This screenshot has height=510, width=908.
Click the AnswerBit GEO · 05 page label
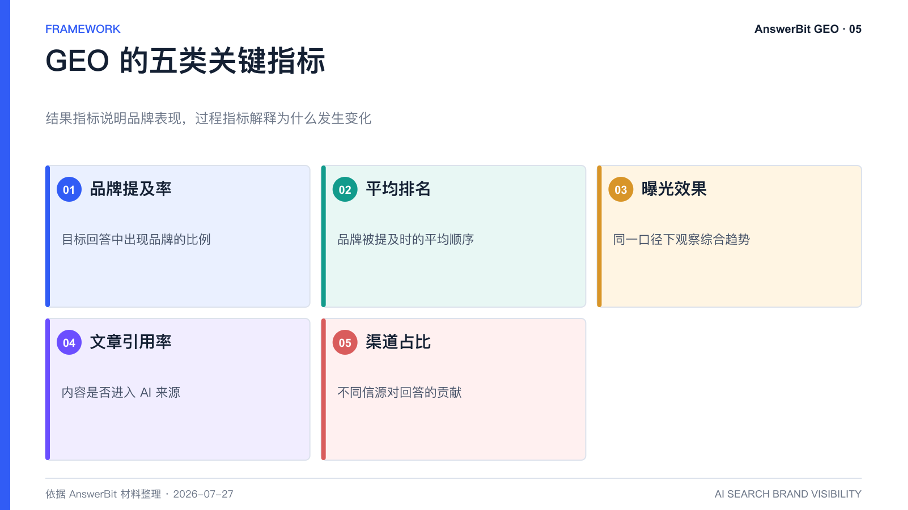808,29
